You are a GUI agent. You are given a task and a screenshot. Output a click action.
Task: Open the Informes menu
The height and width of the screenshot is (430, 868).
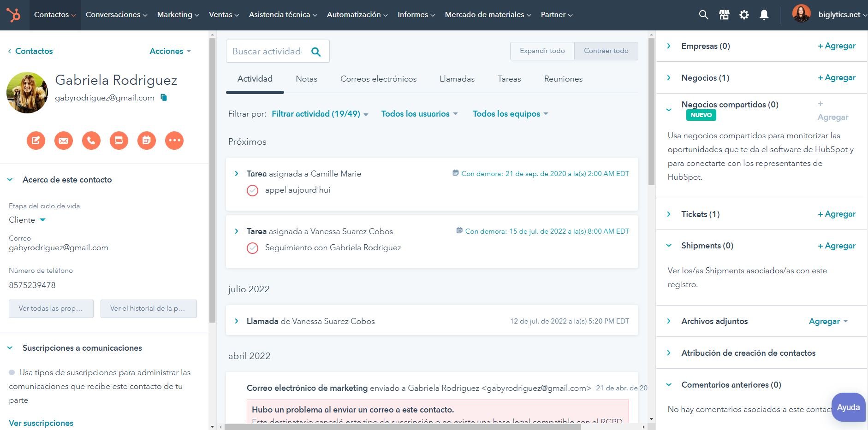pos(416,15)
